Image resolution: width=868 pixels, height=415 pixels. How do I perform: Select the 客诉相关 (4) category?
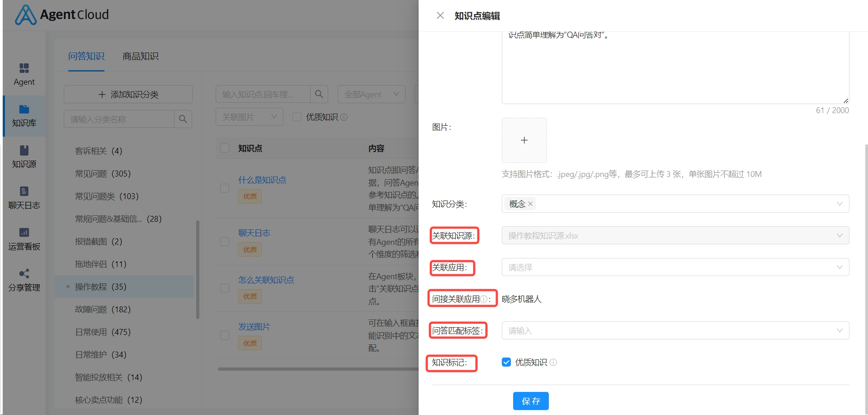[x=99, y=151]
